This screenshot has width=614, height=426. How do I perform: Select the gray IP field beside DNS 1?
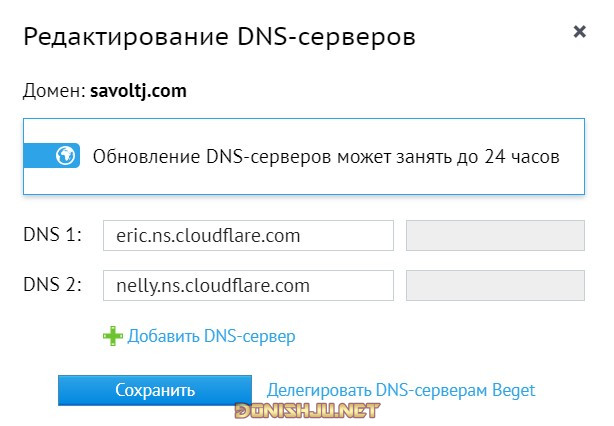pos(495,235)
